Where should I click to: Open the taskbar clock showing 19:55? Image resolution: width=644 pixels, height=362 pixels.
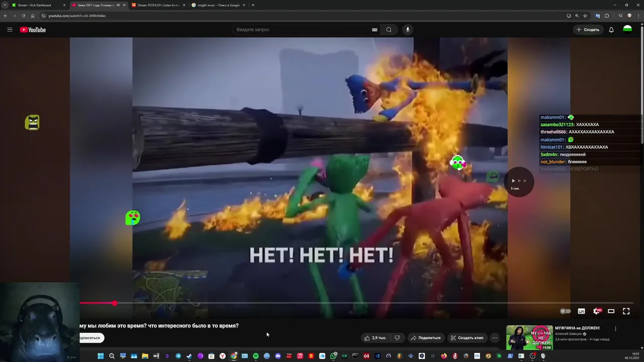coord(632,356)
